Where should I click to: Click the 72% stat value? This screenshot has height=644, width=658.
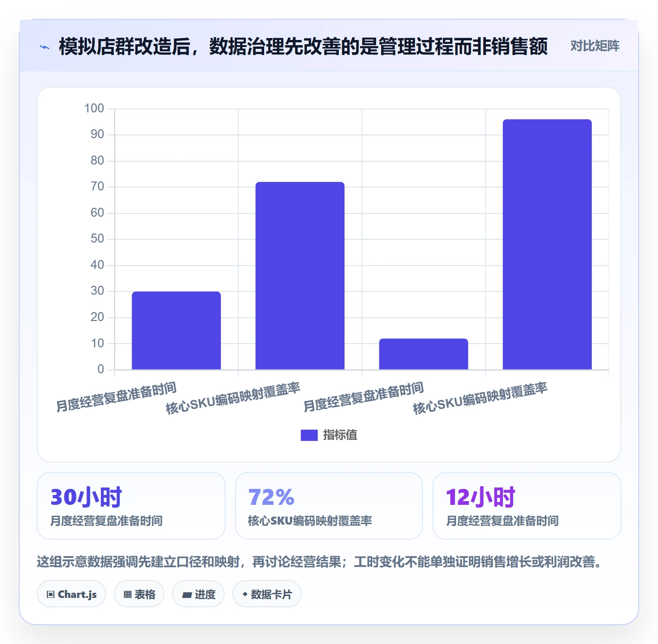click(271, 497)
